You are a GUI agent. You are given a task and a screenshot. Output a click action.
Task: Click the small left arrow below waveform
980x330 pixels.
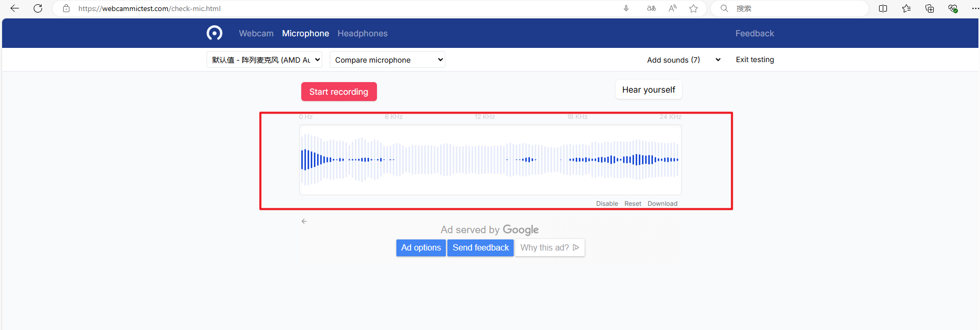304,222
